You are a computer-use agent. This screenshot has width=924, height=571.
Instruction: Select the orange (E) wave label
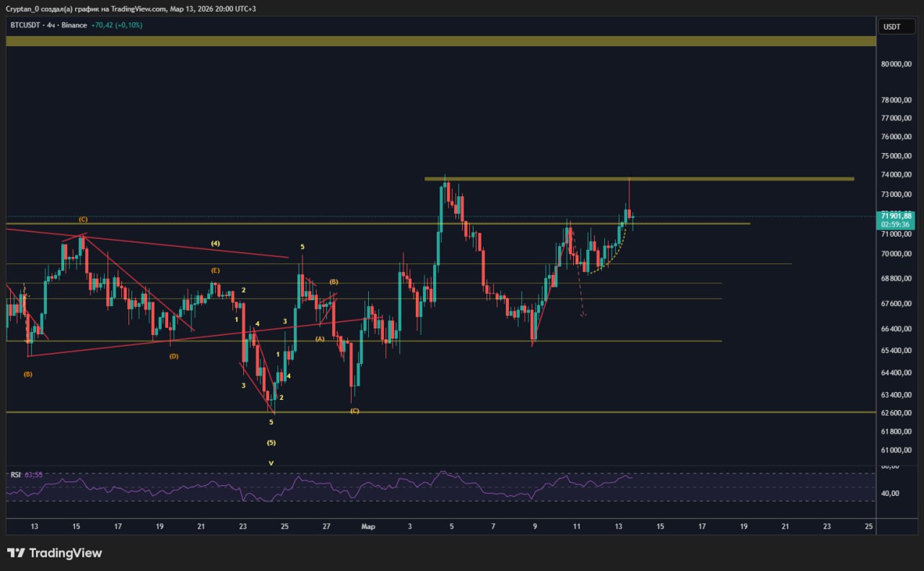point(215,270)
